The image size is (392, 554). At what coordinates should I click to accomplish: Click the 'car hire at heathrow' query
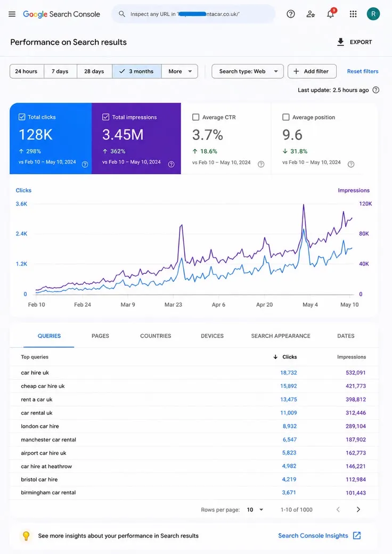pyautogui.click(x=46, y=467)
